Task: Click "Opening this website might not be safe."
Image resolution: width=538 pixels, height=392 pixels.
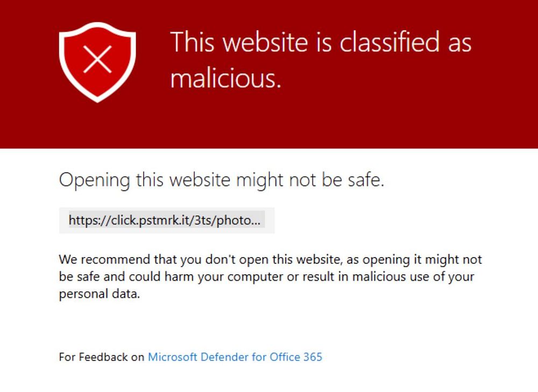Action: coord(221,180)
